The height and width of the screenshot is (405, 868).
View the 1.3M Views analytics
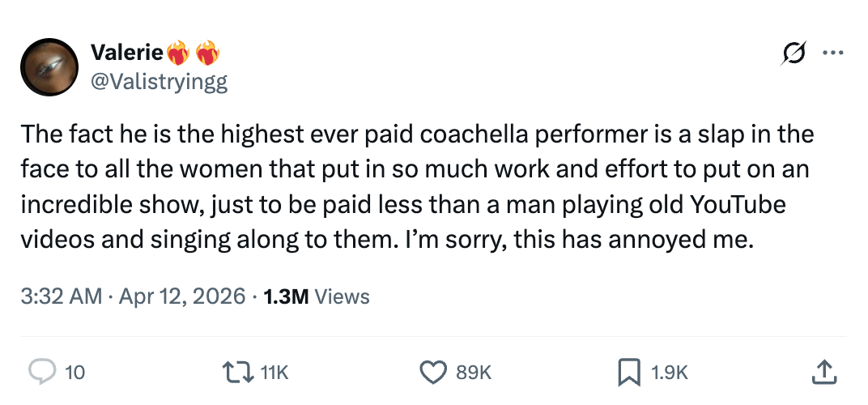tap(316, 296)
